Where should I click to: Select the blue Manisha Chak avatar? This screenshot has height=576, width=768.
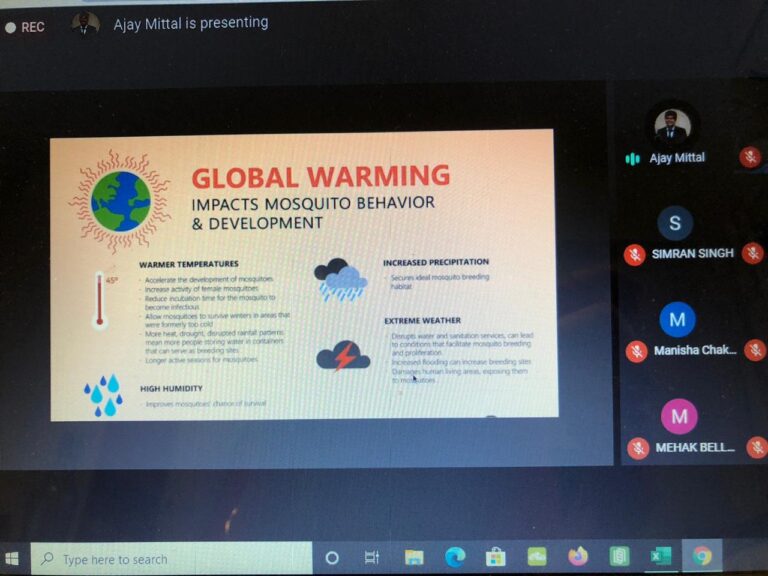pos(677,319)
